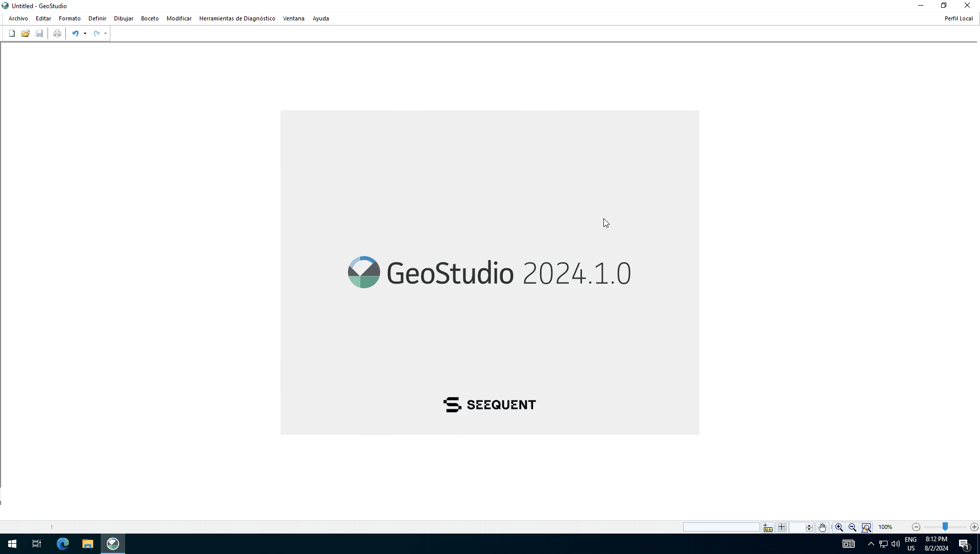Click the Perfil Local button
The image size is (980, 554).
click(x=958, y=18)
